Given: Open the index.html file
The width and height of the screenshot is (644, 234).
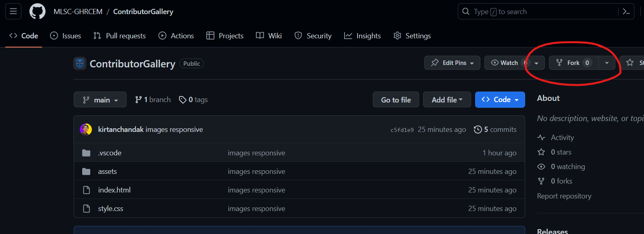Looking at the screenshot, I should coord(114,190).
